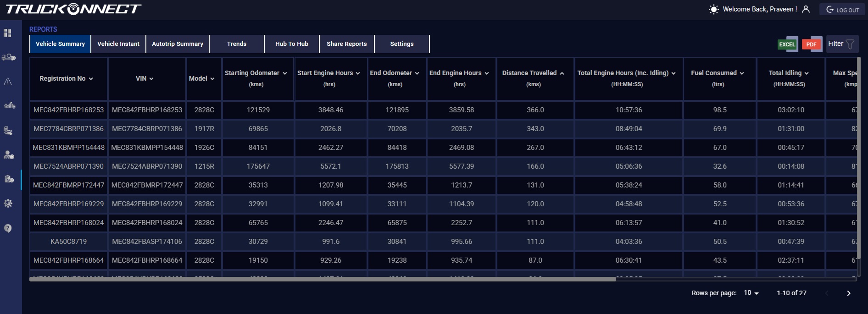This screenshot has height=314, width=868.
Task: Open the dashboard grid icon in sidebar
Action: coord(7,33)
